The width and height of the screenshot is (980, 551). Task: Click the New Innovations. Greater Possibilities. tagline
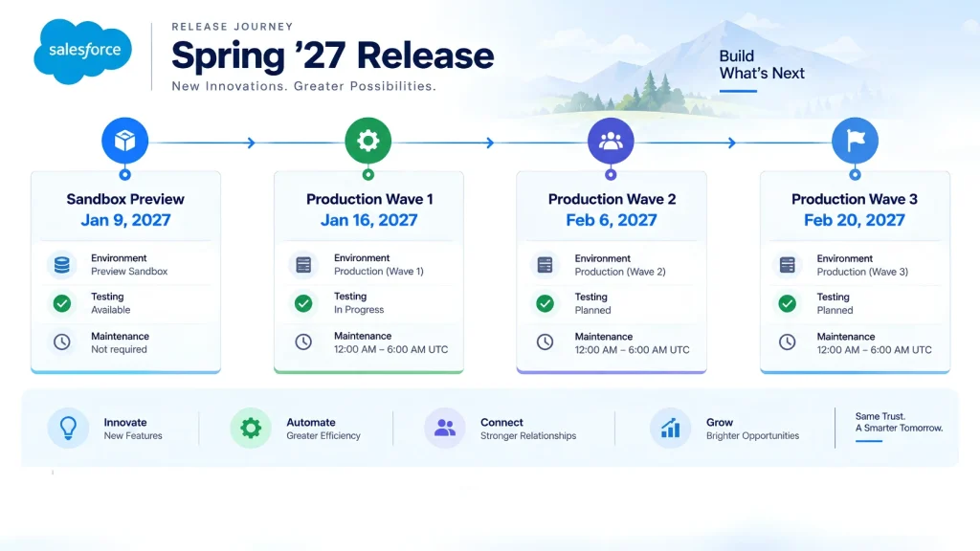pos(303,86)
